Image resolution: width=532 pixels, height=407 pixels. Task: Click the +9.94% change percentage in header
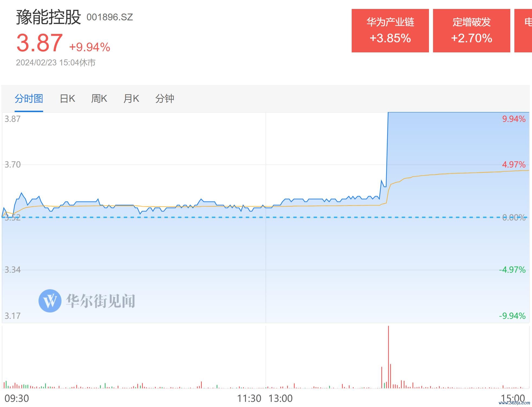[90, 47]
